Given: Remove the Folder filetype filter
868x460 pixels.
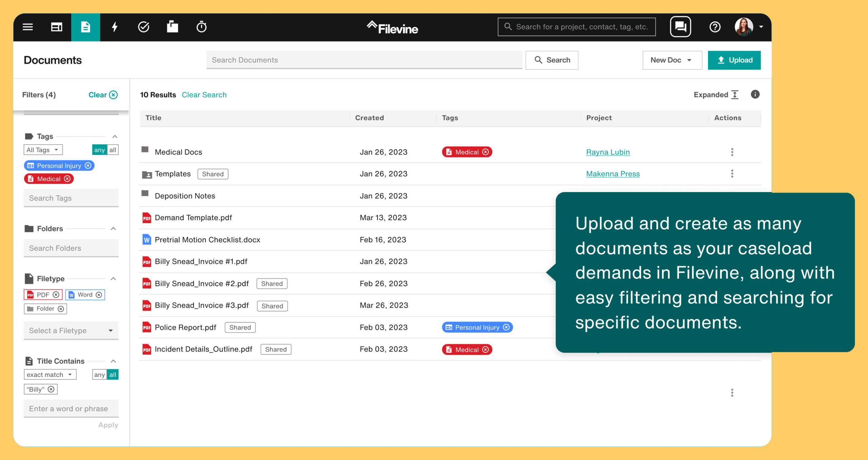Looking at the screenshot, I should pos(61,309).
